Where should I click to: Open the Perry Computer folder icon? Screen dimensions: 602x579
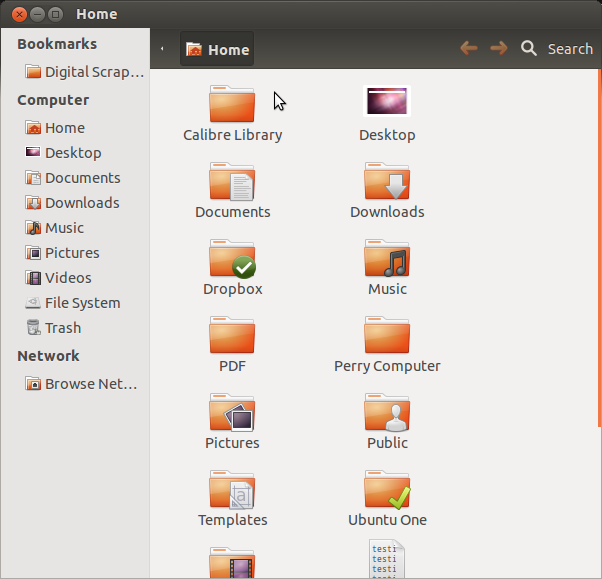tap(387, 335)
